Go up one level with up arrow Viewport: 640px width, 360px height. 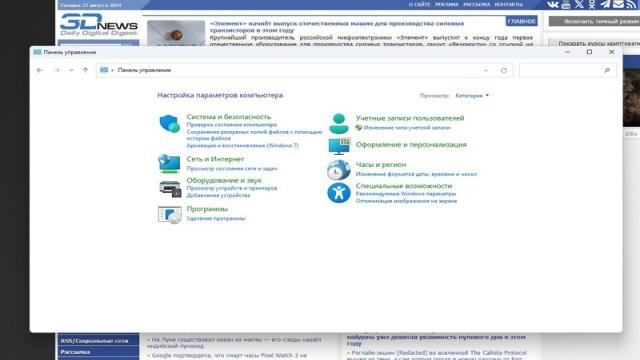tap(85, 70)
